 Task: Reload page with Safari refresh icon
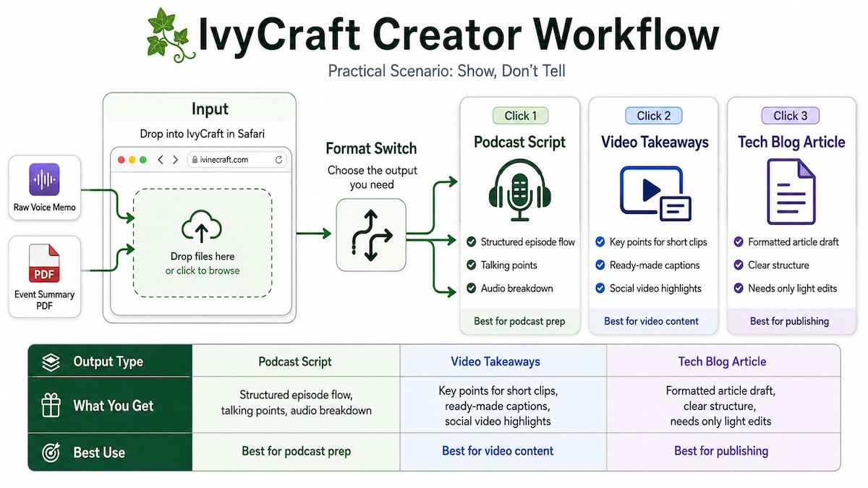[x=278, y=160]
